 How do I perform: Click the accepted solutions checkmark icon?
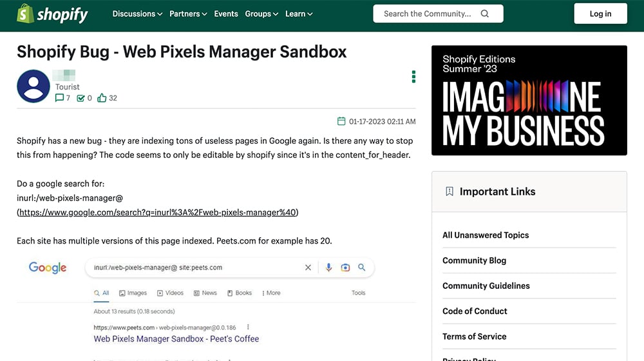(x=81, y=98)
